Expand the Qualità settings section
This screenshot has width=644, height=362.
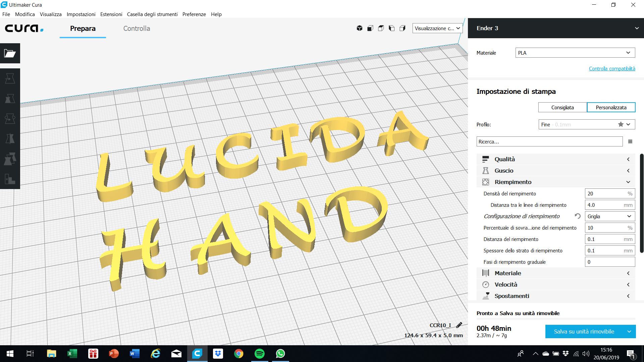click(x=555, y=159)
